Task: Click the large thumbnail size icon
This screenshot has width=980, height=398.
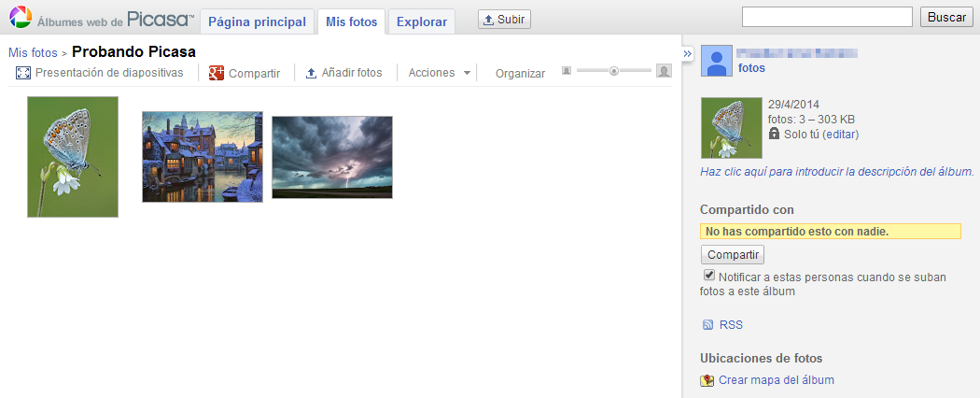Action: coord(664,71)
